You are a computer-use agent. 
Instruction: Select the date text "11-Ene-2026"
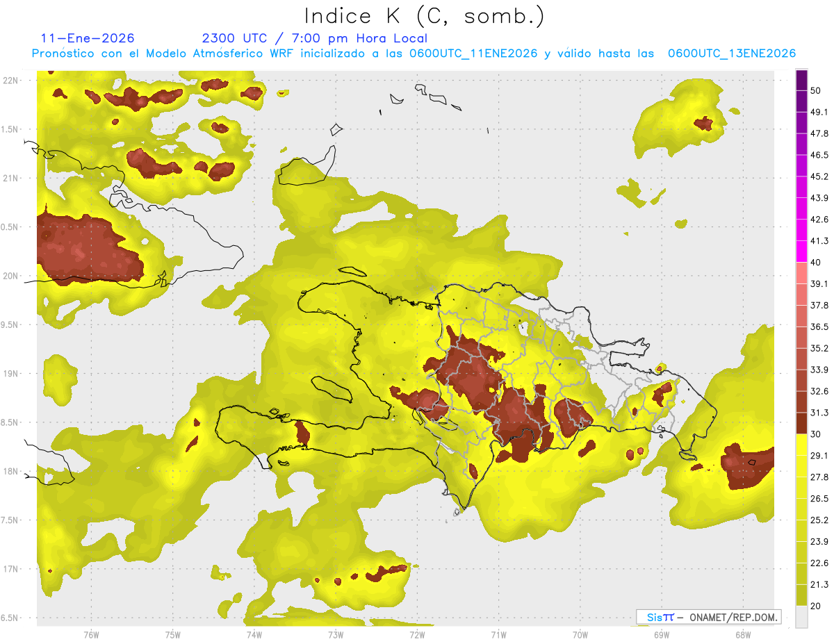click(x=88, y=38)
